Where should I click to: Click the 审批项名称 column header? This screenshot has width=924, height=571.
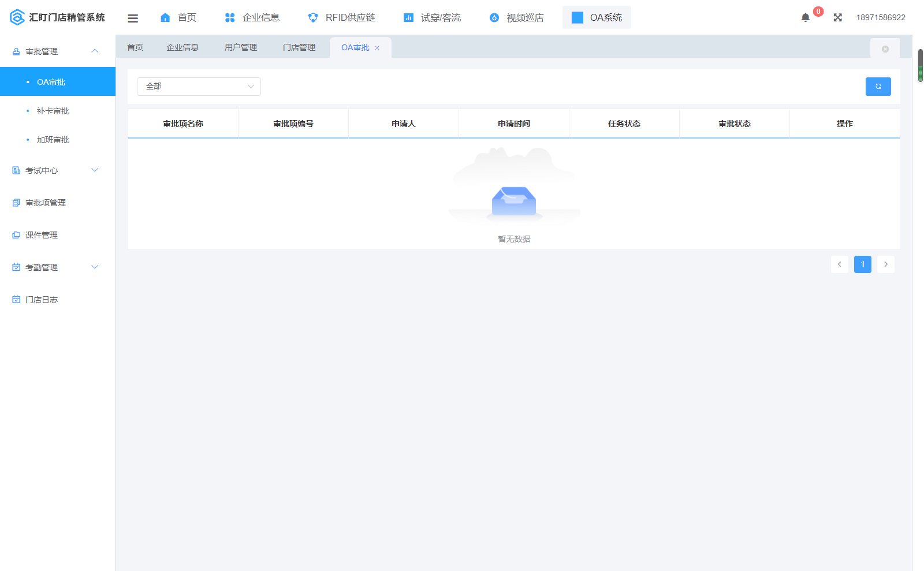183,124
